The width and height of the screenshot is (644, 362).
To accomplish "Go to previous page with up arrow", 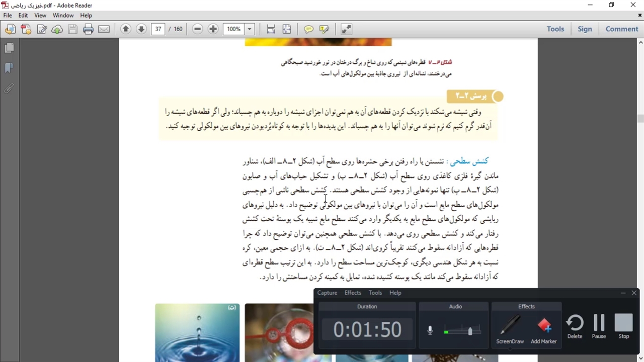I will pos(126,29).
